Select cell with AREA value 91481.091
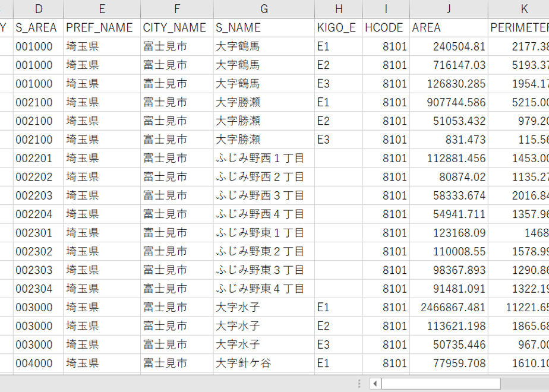 449,289
